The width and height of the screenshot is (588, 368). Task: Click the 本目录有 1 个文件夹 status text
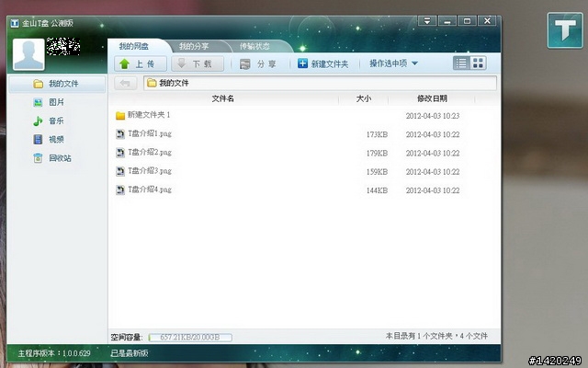(437, 336)
